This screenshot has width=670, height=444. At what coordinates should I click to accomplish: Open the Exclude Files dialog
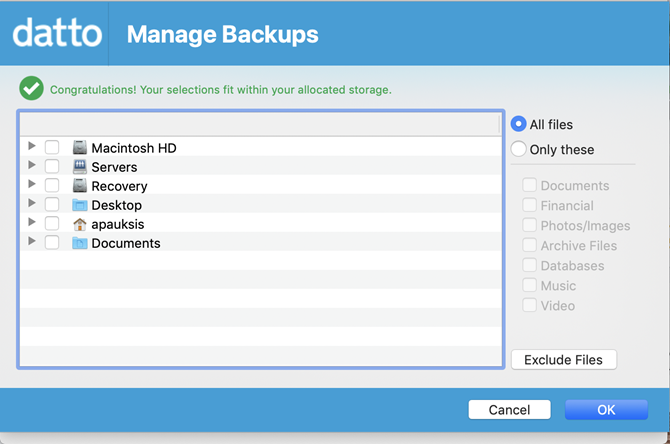564,359
